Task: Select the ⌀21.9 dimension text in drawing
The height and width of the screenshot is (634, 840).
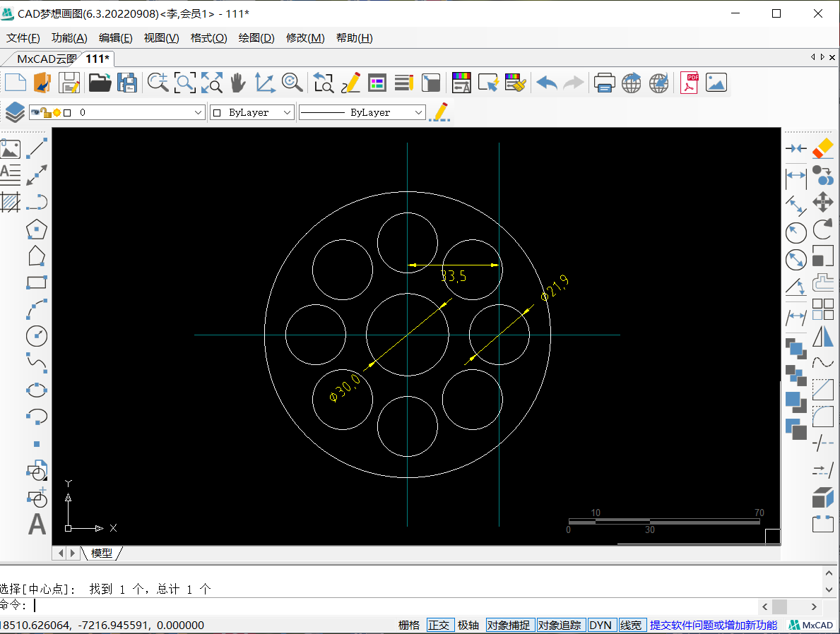Action: 555,287
